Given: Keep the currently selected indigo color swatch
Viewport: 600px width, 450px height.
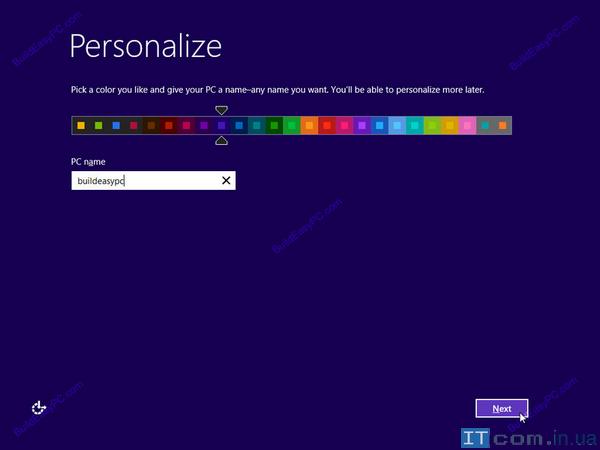Looking at the screenshot, I should tap(221, 126).
